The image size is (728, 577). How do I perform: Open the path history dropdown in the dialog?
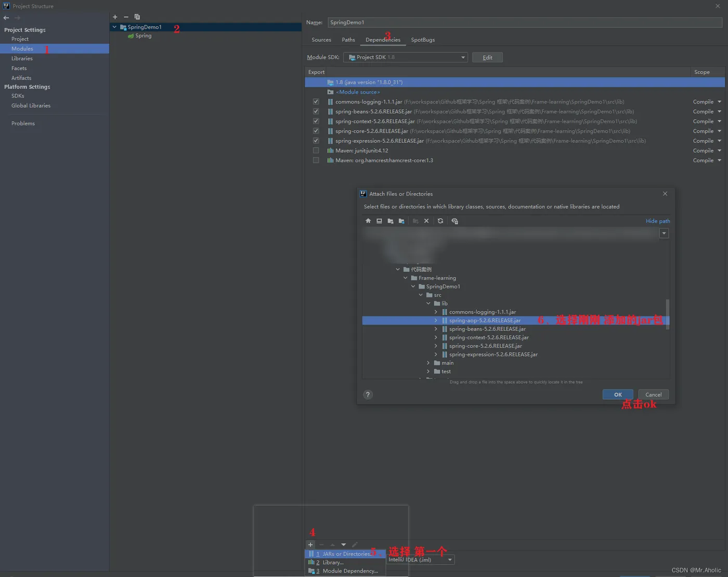(664, 233)
